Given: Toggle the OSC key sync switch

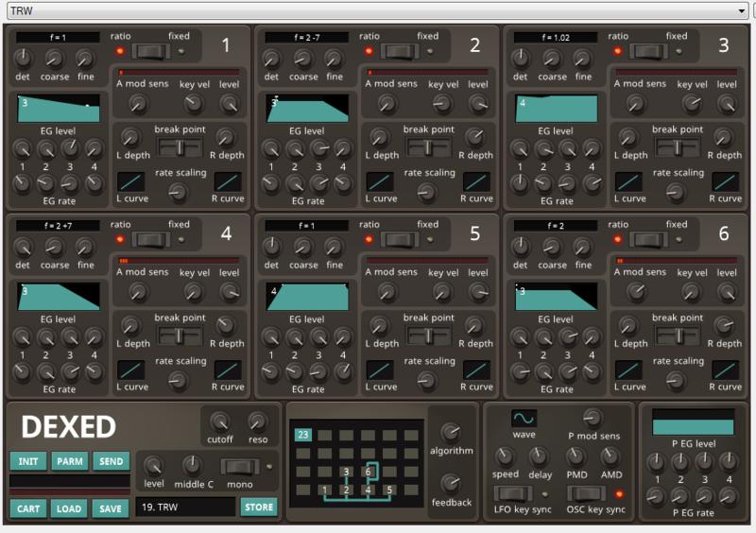Looking at the screenshot, I should 586,493.
